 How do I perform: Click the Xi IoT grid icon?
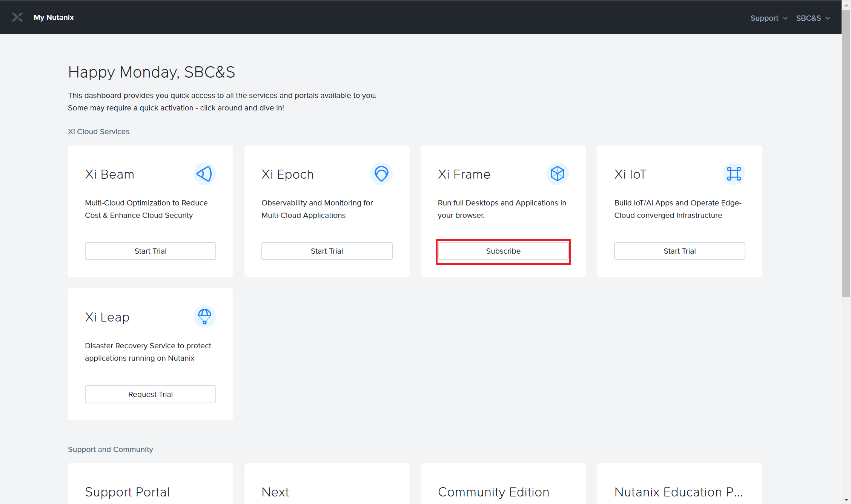pos(734,174)
